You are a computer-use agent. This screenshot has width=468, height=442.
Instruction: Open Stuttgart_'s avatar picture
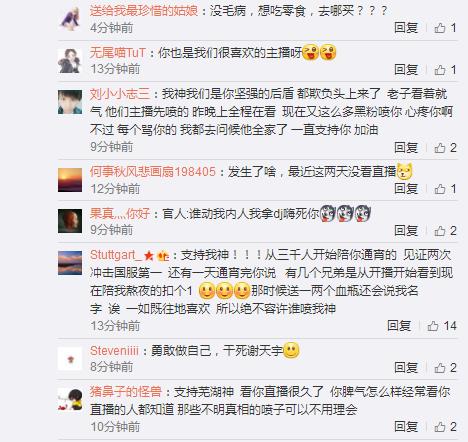tap(70, 263)
